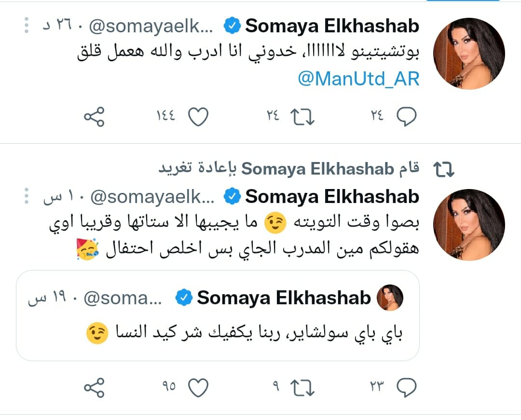Image resolution: width=521 pixels, height=420 pixels.
Task: Share the tweet mentioning @ManUtd_AR
Action: [x=94, y=117]
